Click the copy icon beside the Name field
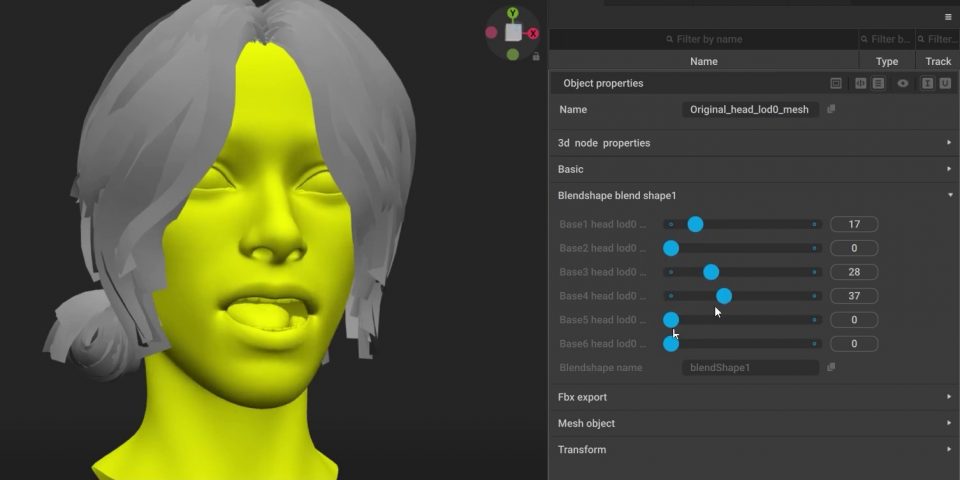The image size is (960, 480). click(x=831, y=110)
